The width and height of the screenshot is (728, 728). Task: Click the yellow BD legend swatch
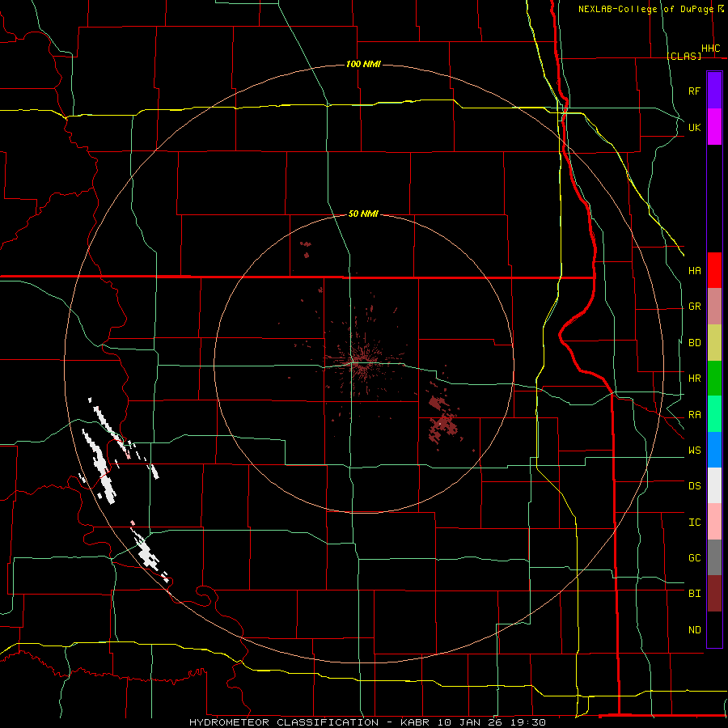(x=714, y=343)
